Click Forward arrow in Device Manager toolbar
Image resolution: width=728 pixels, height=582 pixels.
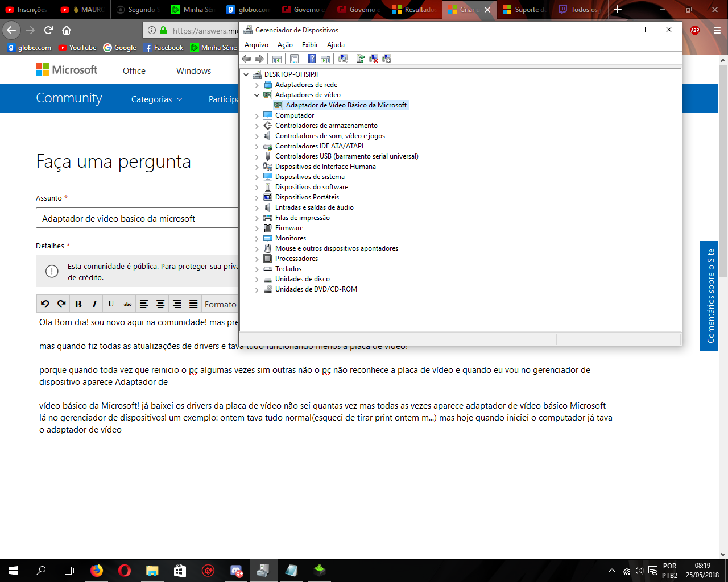[259, 59]
